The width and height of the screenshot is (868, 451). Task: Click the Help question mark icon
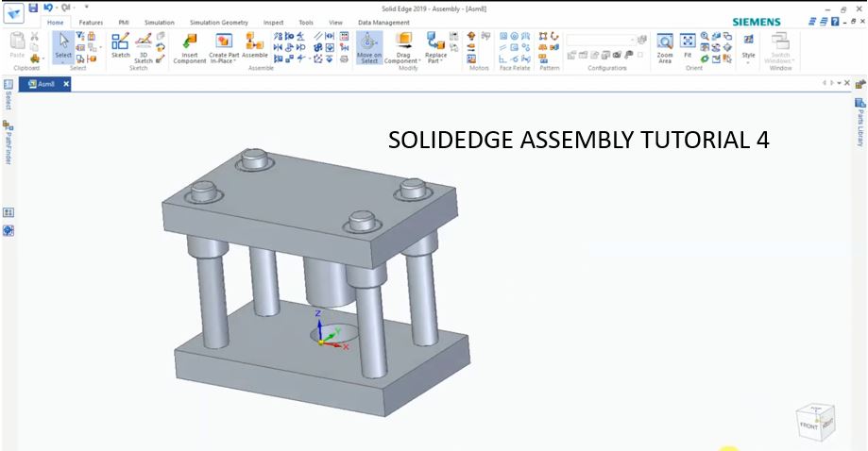835,22
